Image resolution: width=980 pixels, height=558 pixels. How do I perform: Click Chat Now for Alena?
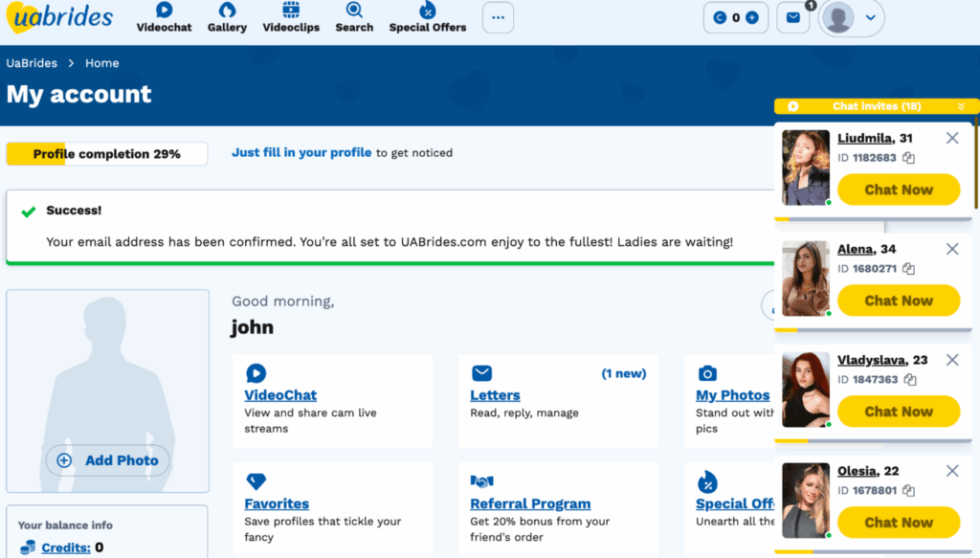tap(898, 301)
